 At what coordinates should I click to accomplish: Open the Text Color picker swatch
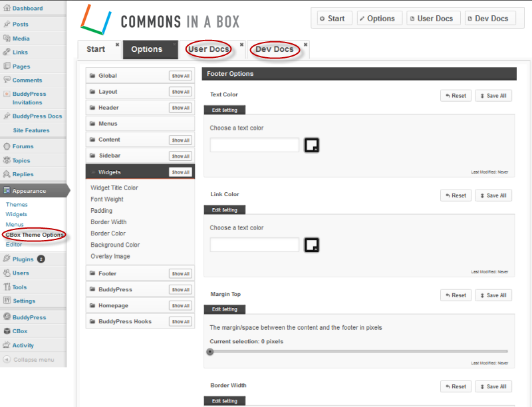tap(311, 145)
